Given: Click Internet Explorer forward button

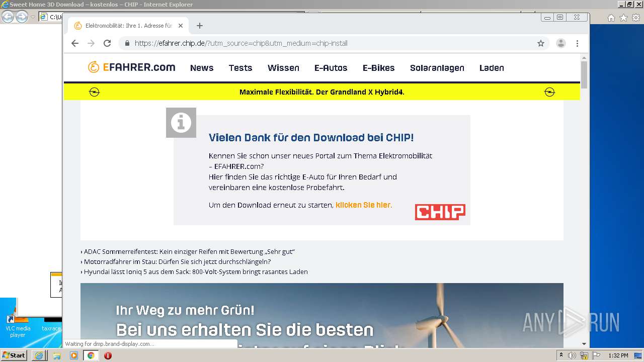Looking at the screenshot, I should tap(22, 17).
